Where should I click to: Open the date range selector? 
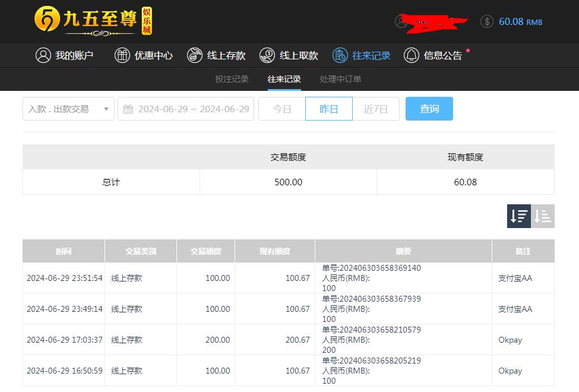(186, 109)
